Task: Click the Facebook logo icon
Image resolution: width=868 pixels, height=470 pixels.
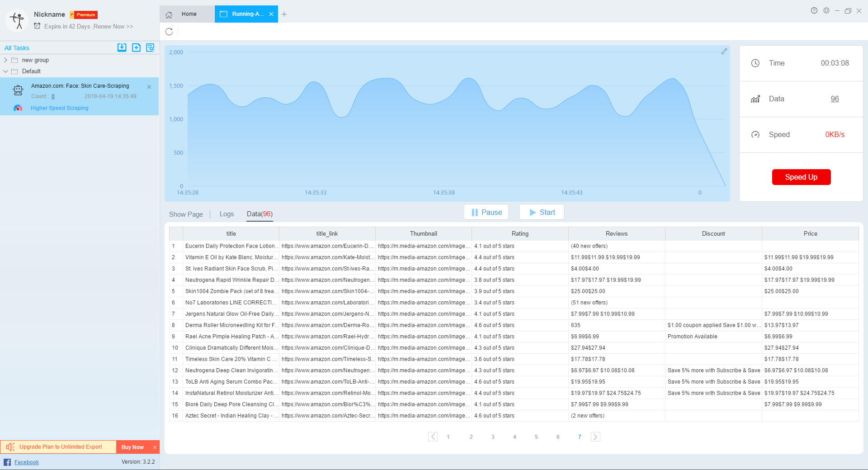Action: point(7,462)
